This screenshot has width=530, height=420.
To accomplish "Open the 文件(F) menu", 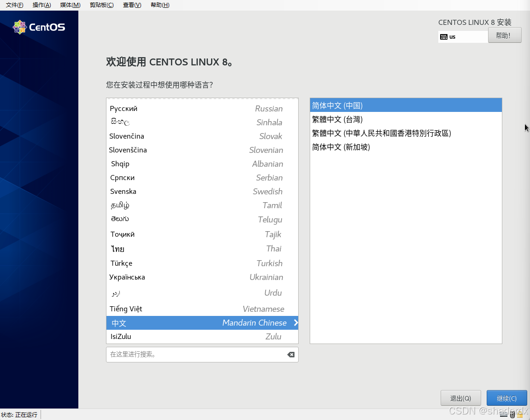I will tap(15, 5).
